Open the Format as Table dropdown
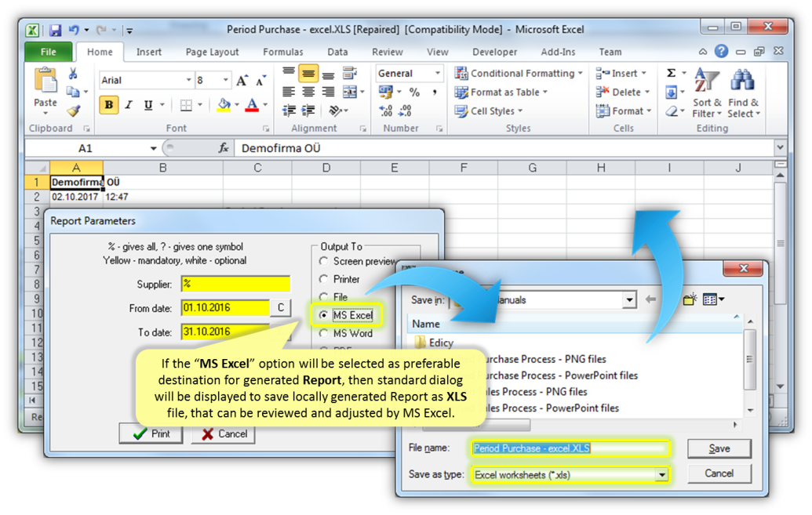The width and height of the screenshot is (812, 515). [x=501, y=92]
